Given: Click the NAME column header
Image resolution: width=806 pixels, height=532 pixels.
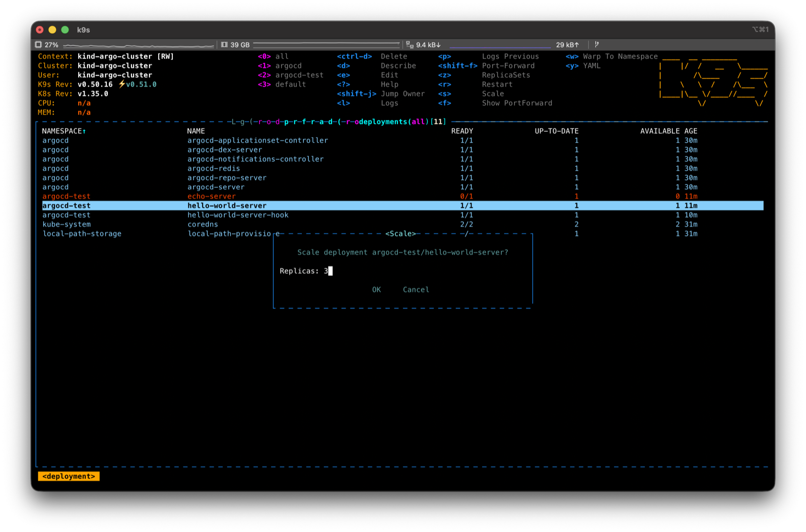Looking at the screenshot, I should (x=196, y=131).
